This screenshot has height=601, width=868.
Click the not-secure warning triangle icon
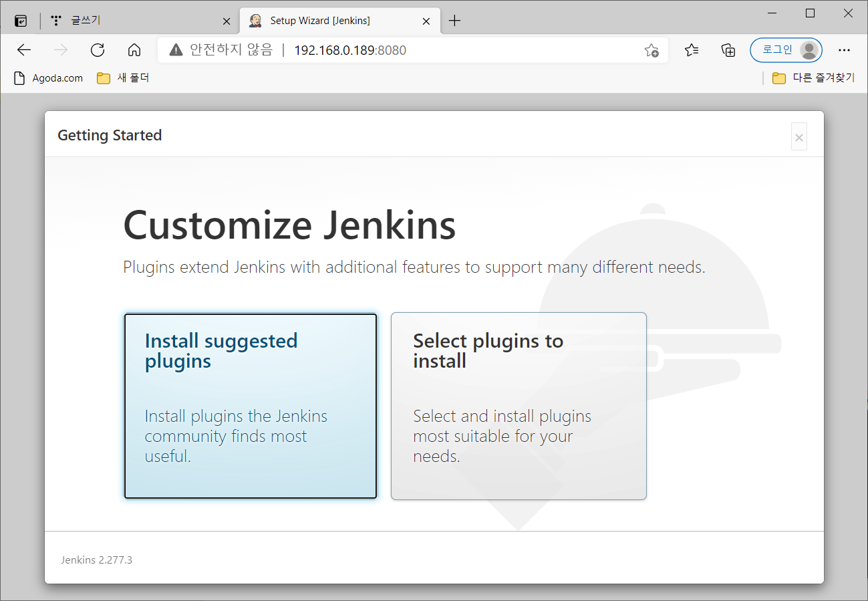(x=176, y=50)
